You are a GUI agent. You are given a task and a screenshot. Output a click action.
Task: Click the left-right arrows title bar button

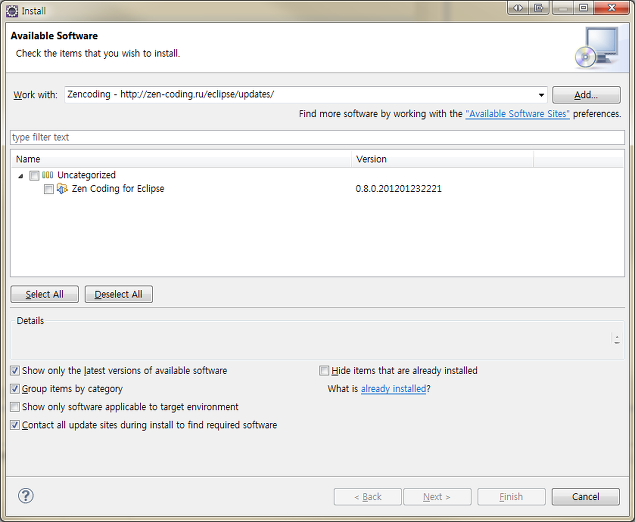518,8
